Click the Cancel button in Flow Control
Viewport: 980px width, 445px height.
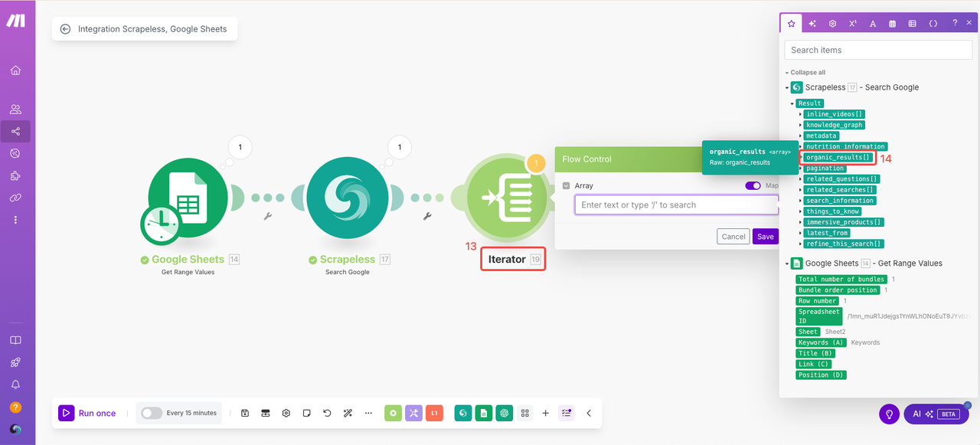[733, 237]
